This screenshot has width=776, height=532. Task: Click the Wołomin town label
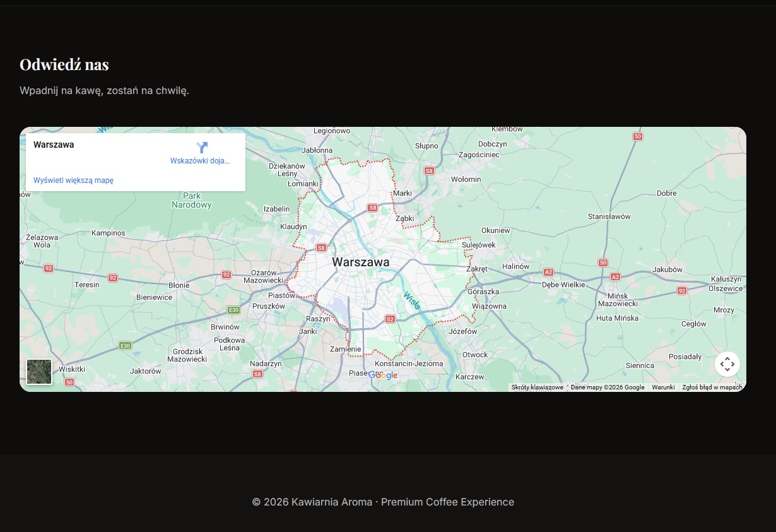[466, 179]
